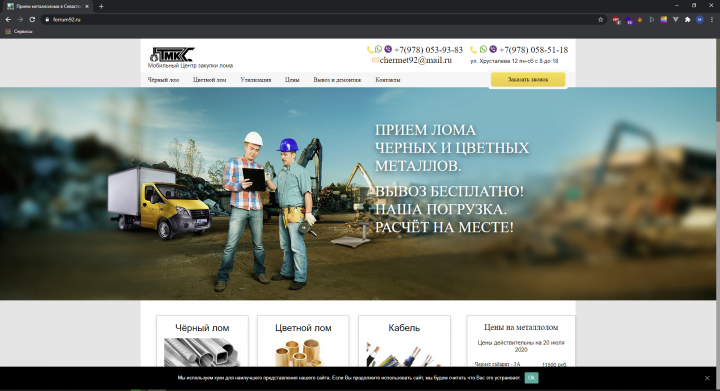720x391 pixels.
Task: Open the Цветной лом card heading
Action: [x=303, y=328]
